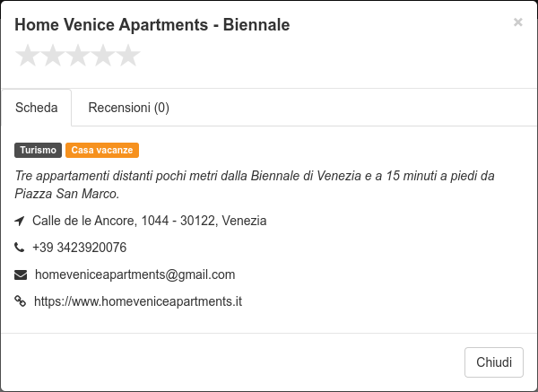
Task: Click the location arrow icon
Action: tap(20, 221)
